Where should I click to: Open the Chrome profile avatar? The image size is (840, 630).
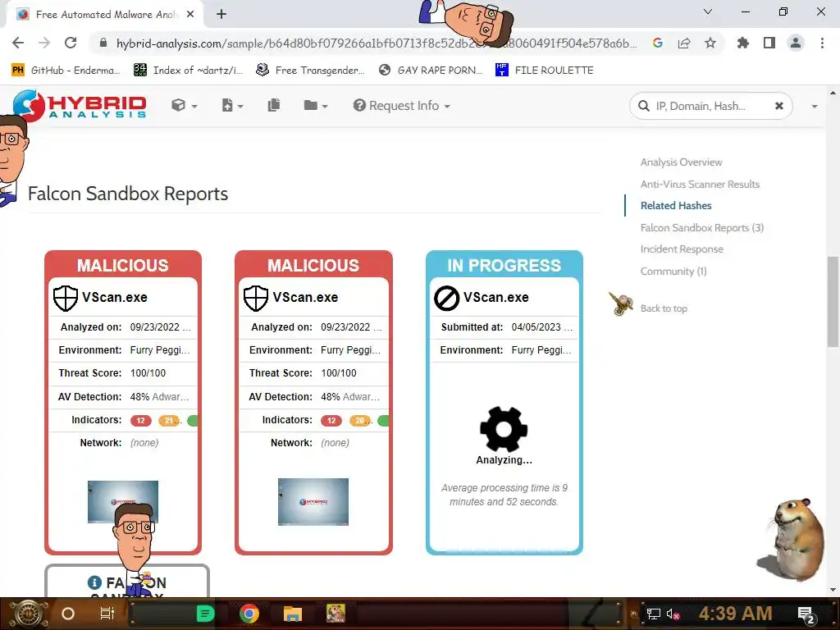pos(796,43)
